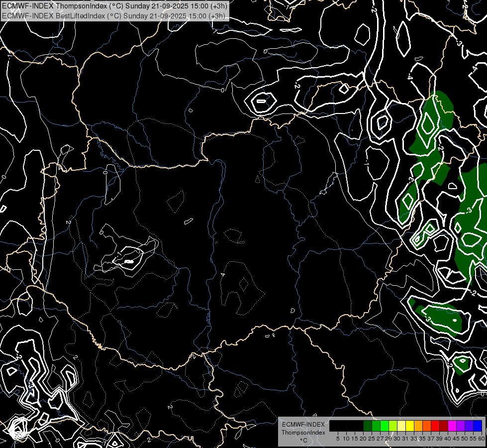Select the light orange 33-35 legend swatch
Image resolution: width=487 pixels, height=448 pixels.
click(x=418, y=426)
